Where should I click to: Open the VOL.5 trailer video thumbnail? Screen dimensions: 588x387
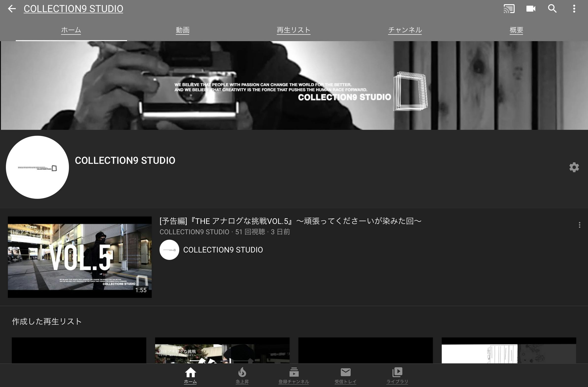click(80, 257)
